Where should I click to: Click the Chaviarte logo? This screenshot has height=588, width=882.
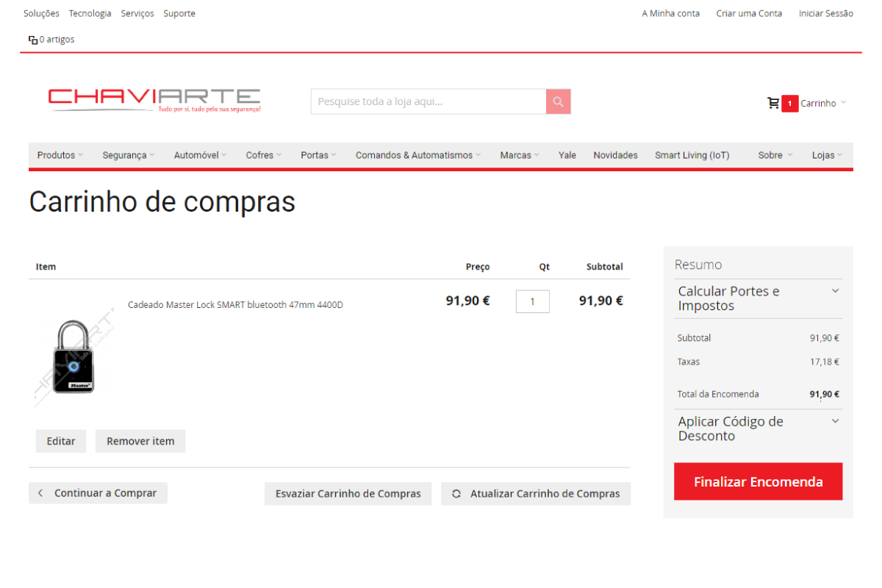154,100
